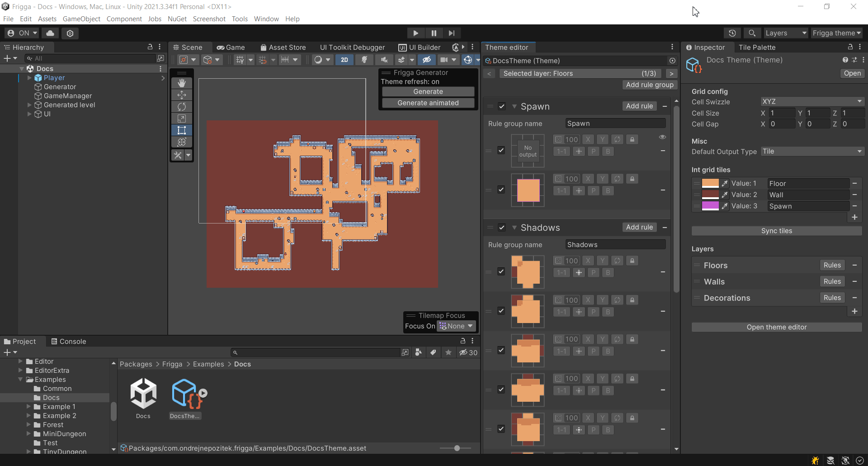This screenshot has width=868, height=466.
Task: Adjust the Project icon size slider
Action: click(456, 448)
